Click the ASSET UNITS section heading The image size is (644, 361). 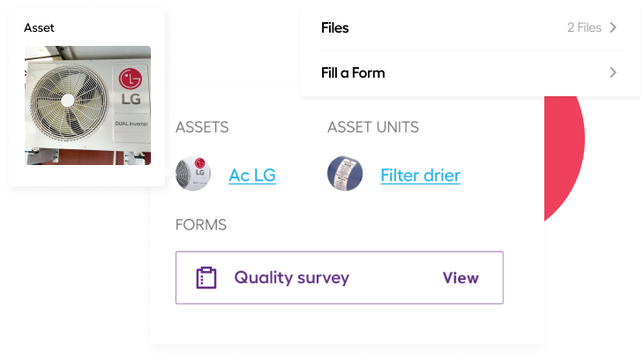click(373, 127)
